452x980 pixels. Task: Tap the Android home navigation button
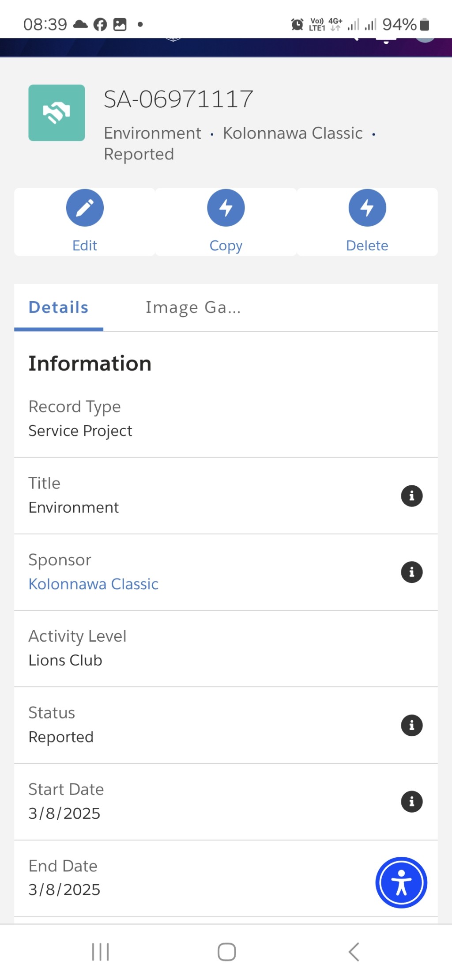point(226,952)
